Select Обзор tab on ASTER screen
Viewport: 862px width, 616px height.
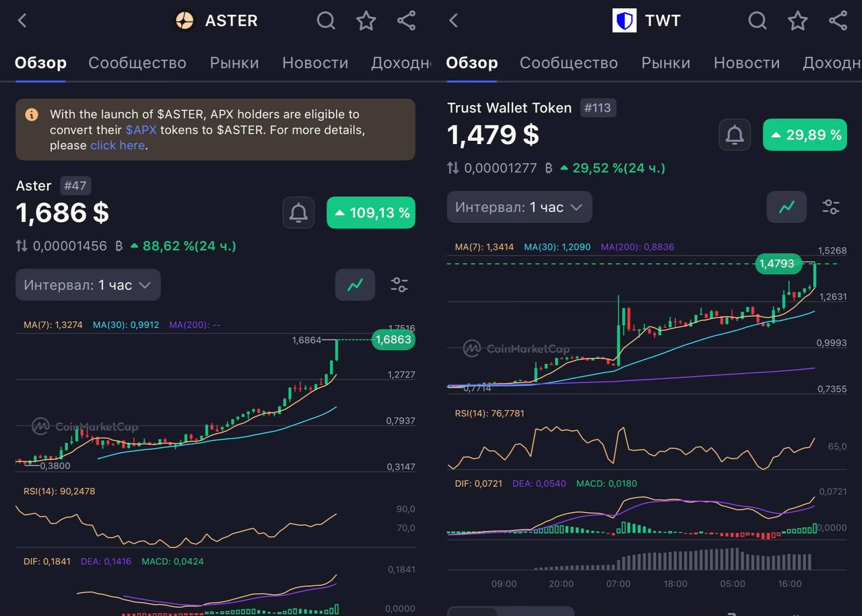tap(40, 63)
